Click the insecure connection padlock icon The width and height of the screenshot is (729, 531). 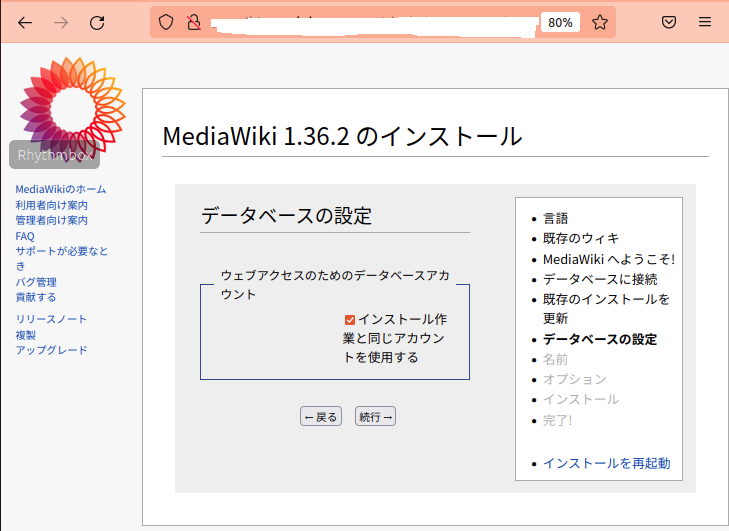coord(194,22)
